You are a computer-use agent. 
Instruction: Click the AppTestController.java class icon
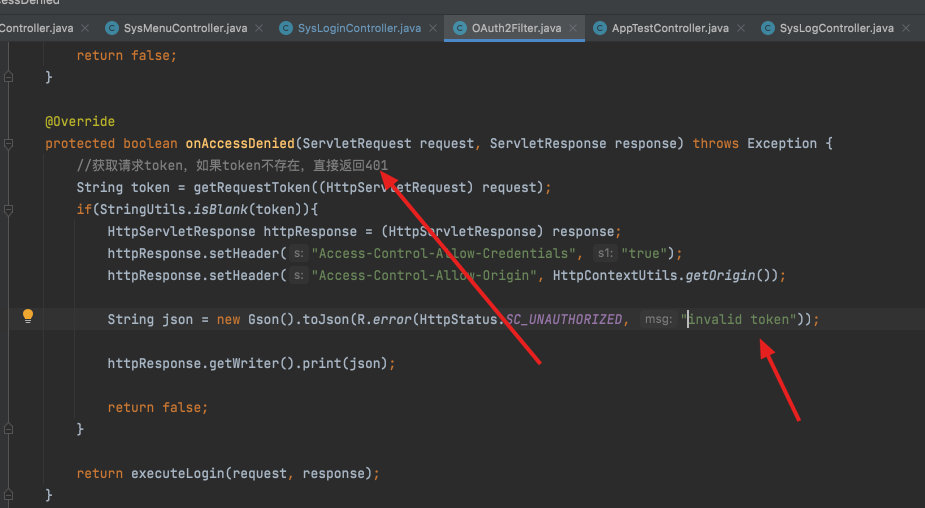(599, 28)
